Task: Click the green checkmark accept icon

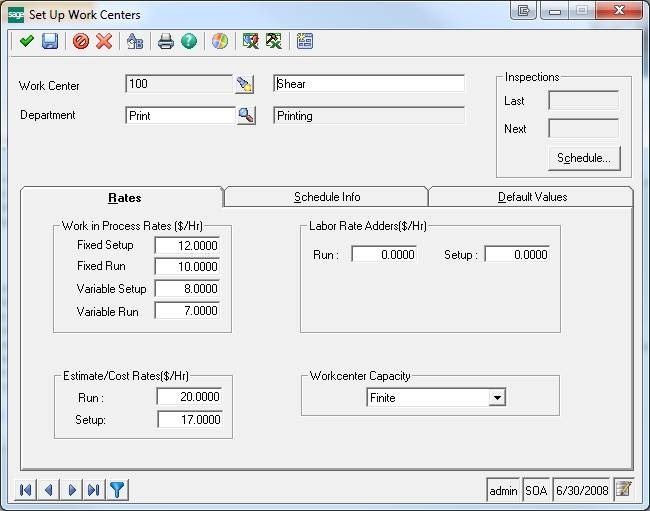Action: click(27, 42)
